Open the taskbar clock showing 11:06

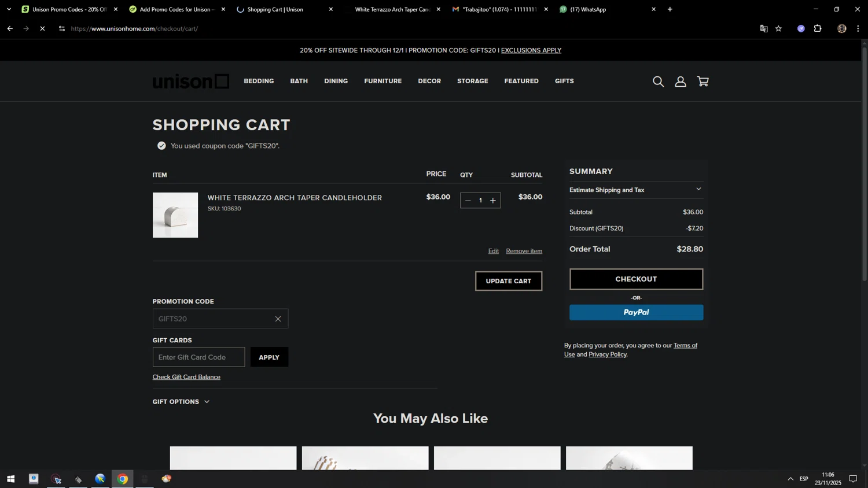click(x=828, y=479)
